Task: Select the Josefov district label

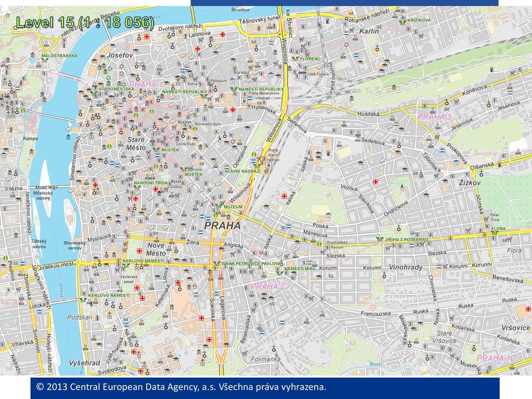Action: [x=120, y=55]
